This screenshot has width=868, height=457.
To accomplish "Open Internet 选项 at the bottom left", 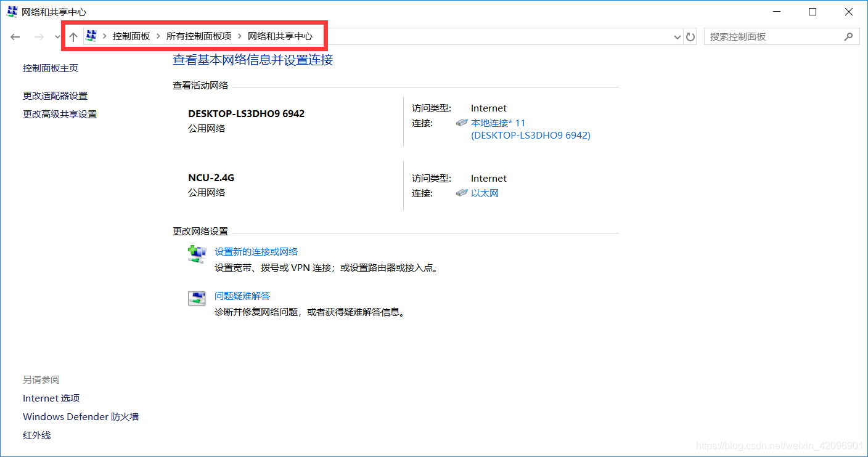I will tap(51, 398).
